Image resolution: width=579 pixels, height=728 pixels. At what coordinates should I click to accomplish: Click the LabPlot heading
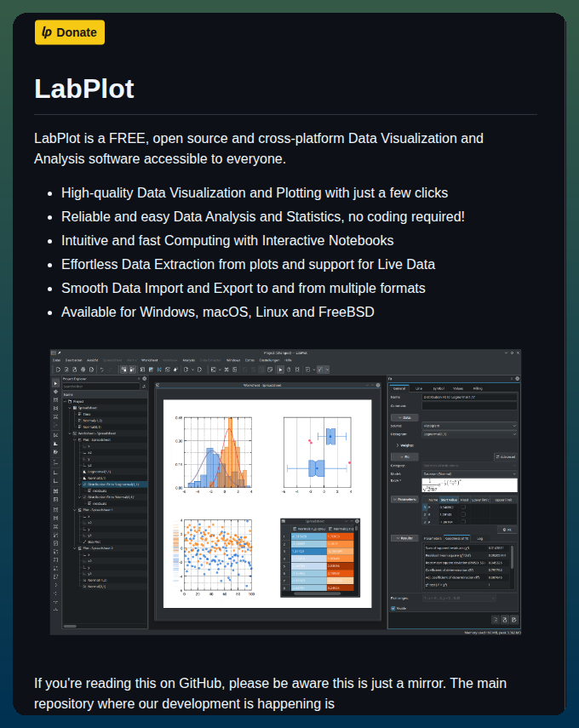pos(84,89)
